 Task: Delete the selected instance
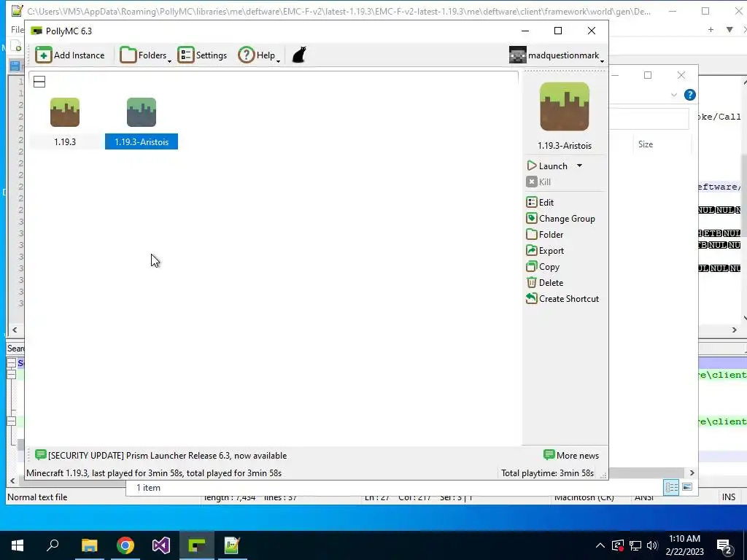pos(545,283)
